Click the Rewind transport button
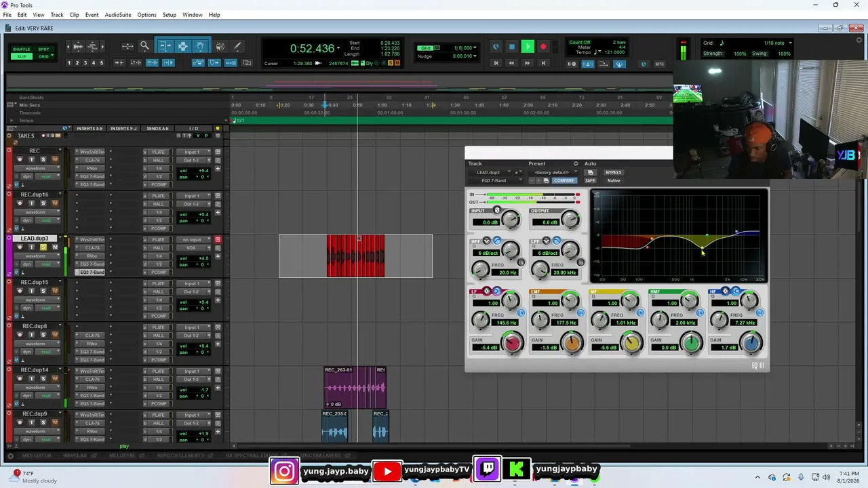 click(x=511, y=63)
